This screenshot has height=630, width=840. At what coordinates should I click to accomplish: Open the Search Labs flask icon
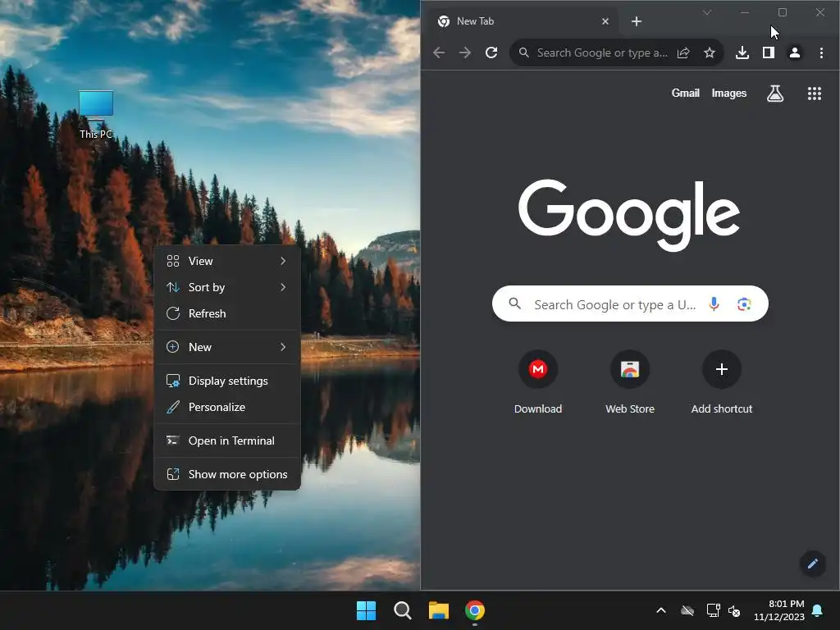774,94
